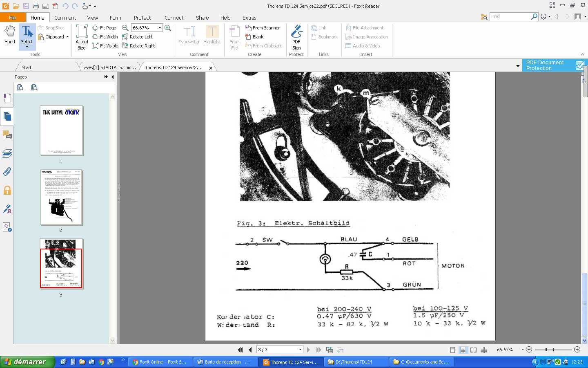Expand the Clipboard dropdown arrow
This screenshot has height=368, width=588.
tap(67, 37)
